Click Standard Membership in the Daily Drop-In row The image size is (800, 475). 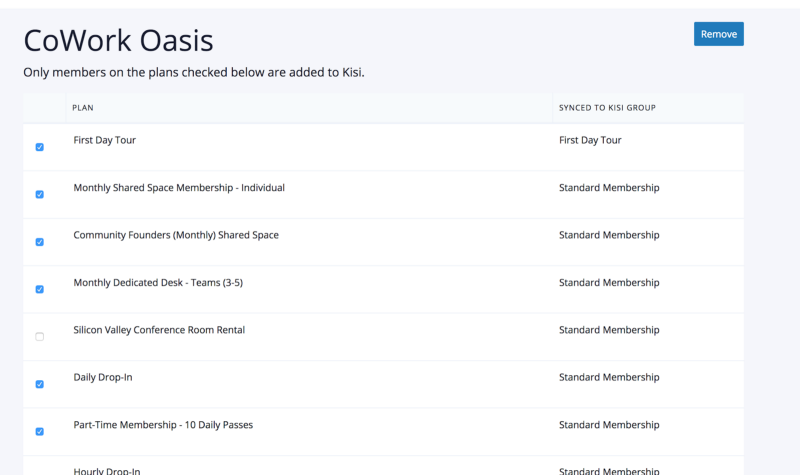[x=609, y=378]
